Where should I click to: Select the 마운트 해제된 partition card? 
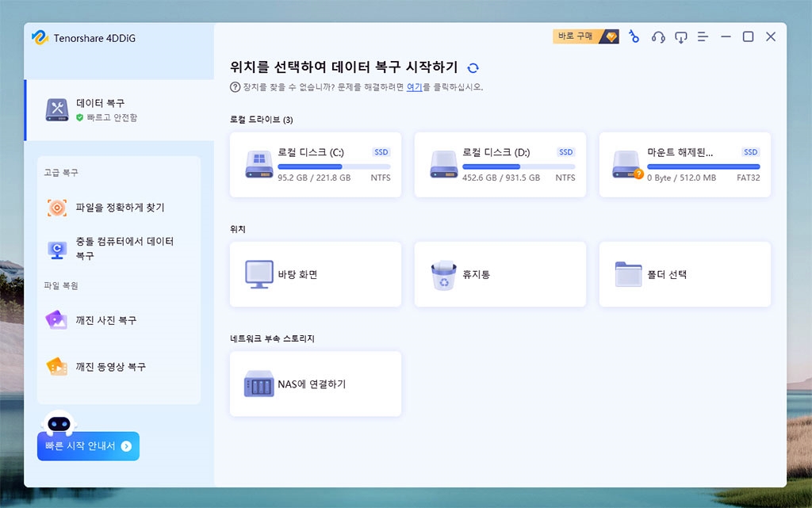[x=684, y=165]
